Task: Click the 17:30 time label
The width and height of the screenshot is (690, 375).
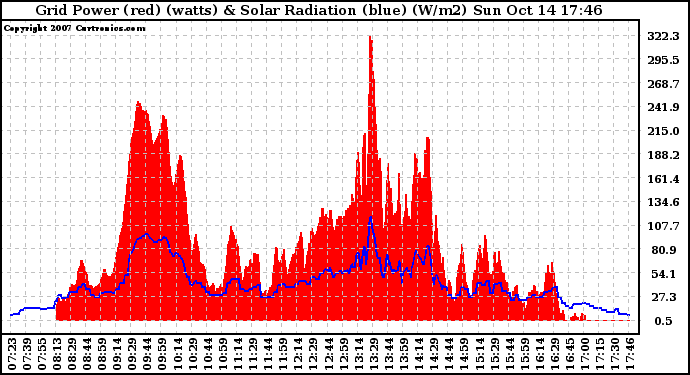Action: [615, 354]
